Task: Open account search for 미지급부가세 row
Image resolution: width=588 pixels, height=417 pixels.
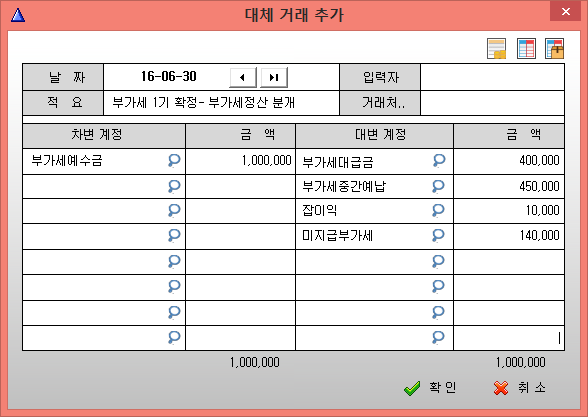Action: point(438,236)
